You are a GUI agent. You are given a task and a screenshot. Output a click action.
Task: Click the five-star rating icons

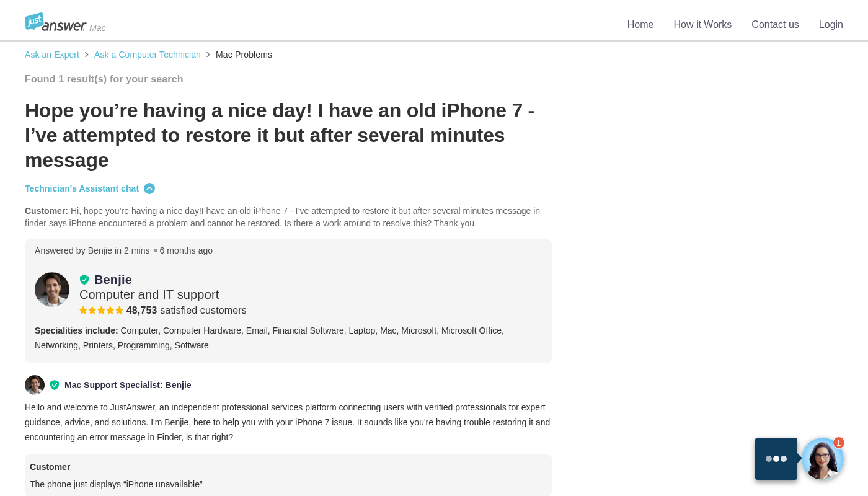101,311
